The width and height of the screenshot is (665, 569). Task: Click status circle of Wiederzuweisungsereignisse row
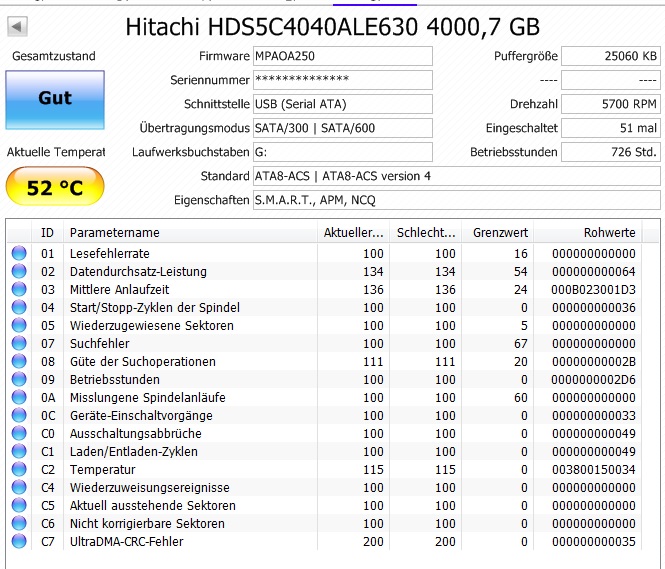tap(19, 487)
